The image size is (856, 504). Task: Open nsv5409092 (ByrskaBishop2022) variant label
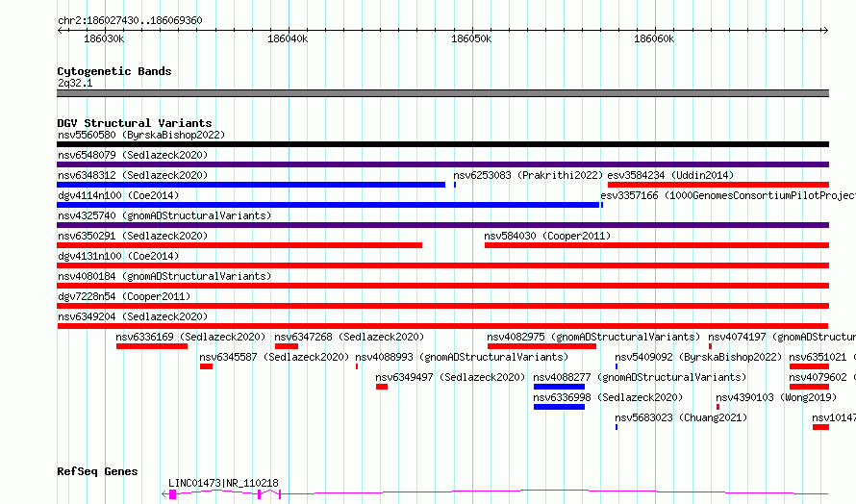[698, 357]
